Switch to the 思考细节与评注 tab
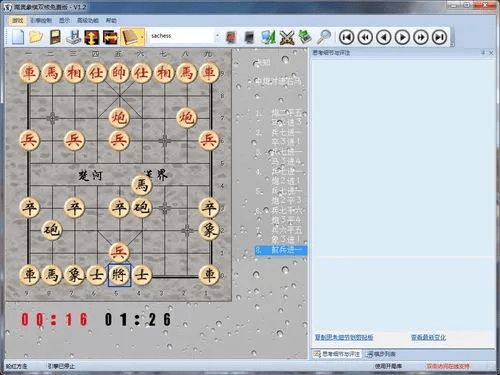Screen dimensions: 500x375 (x=337, y=354)
